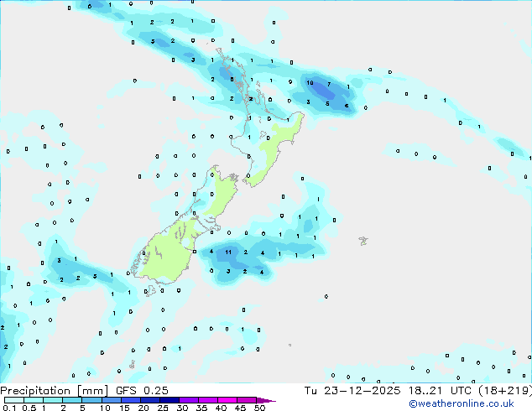Click legend label '50'
The image size is (532, 411).
[259, 408]
